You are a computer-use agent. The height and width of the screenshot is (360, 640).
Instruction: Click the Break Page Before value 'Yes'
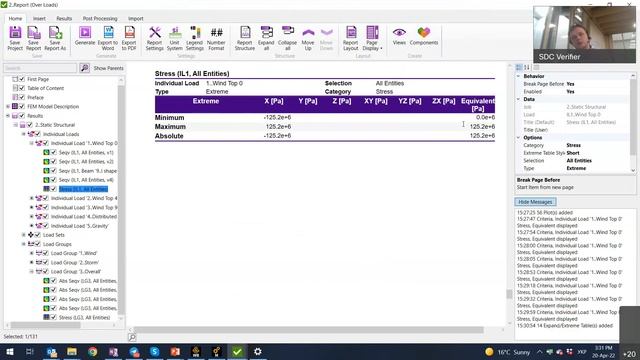pyautogui.click(x=570, y=84)
